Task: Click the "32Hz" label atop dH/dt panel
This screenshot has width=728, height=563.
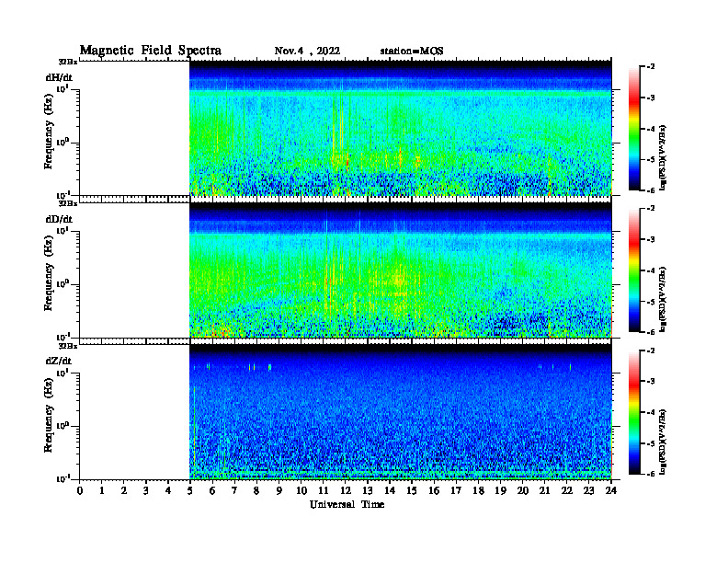Action: (68, 62)
